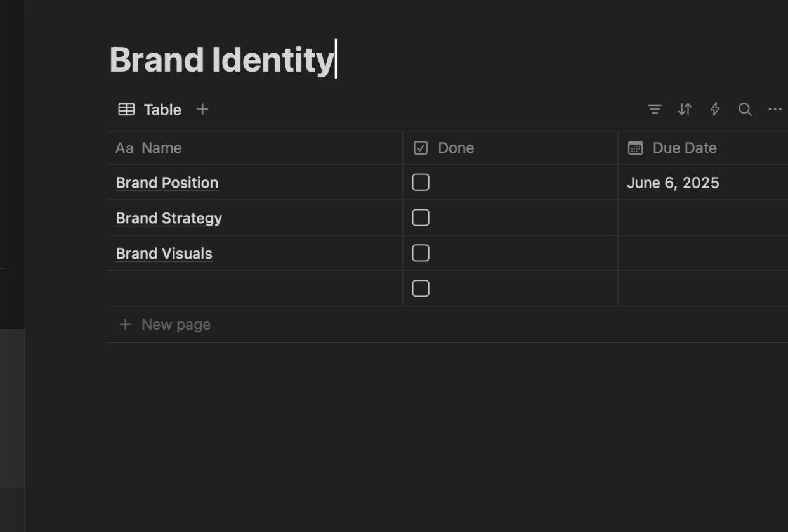The width and height of the screenshot is (788, 532).
Task: Toggle the Done checkbox in the empty row
Action: pos(421,289)
